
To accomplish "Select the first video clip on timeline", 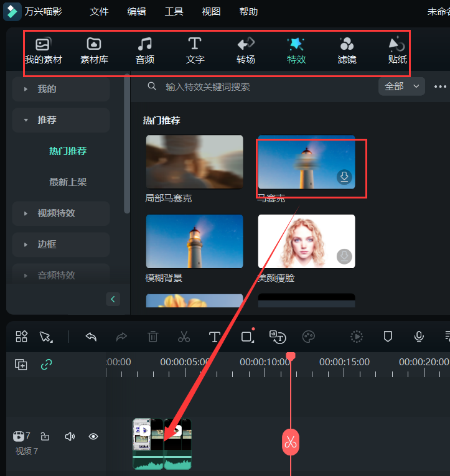I will pos(148,444).
